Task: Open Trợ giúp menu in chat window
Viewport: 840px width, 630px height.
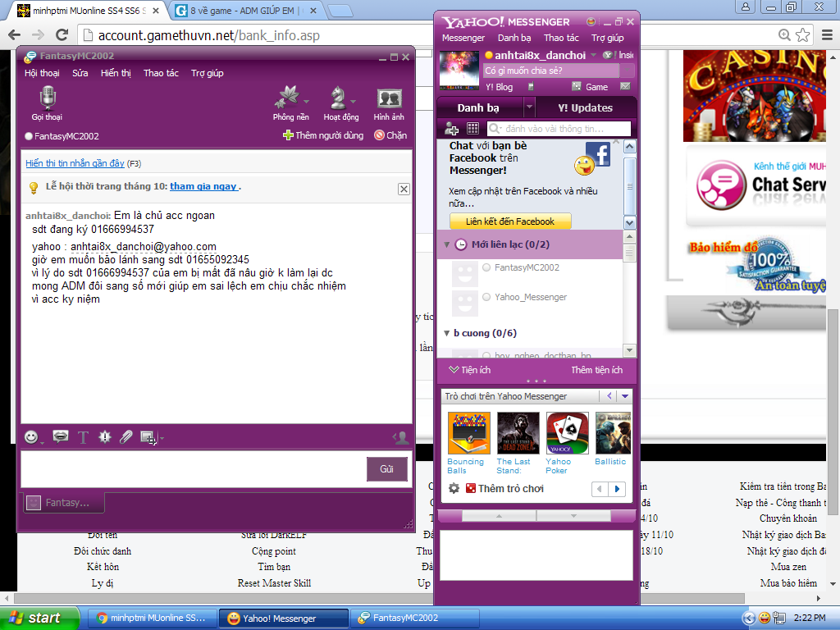Action: point(208,73)
